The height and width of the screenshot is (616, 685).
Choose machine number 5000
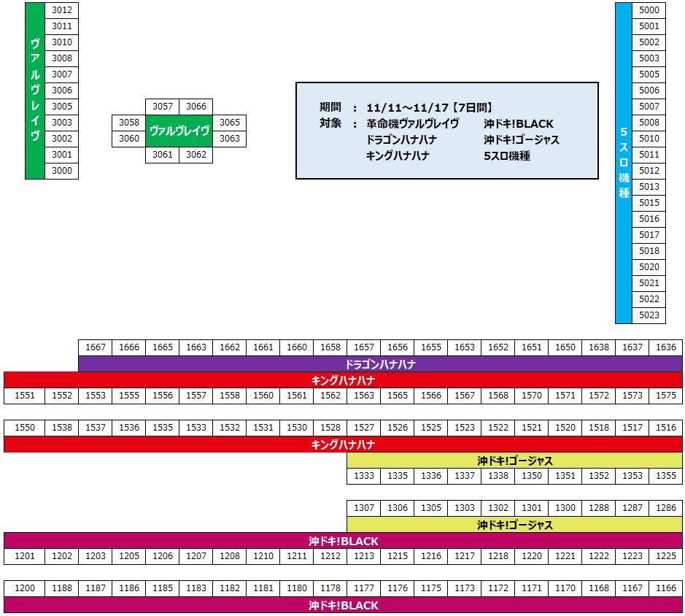(649, 10)
